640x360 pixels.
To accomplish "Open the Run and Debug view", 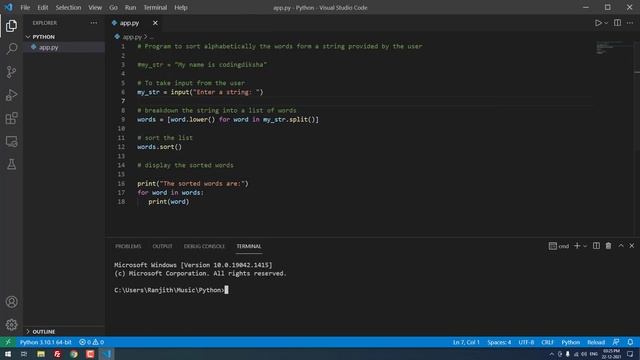I will coord(11,95).
